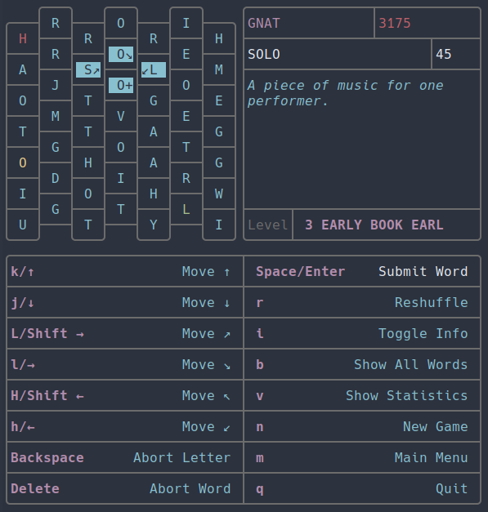The image size is (488, 512).
Task: Click the V letter tile
Action: (121, 116)
